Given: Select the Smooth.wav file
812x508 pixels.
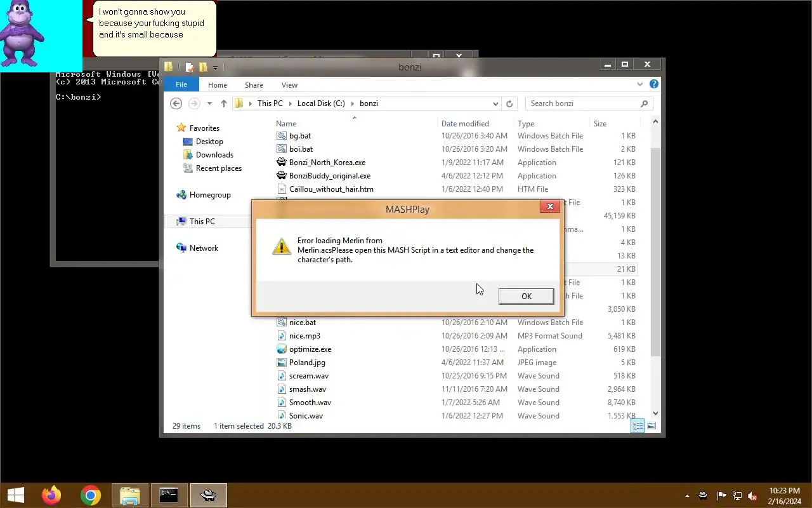Looking at the screenshot, I should click(310, 403).
